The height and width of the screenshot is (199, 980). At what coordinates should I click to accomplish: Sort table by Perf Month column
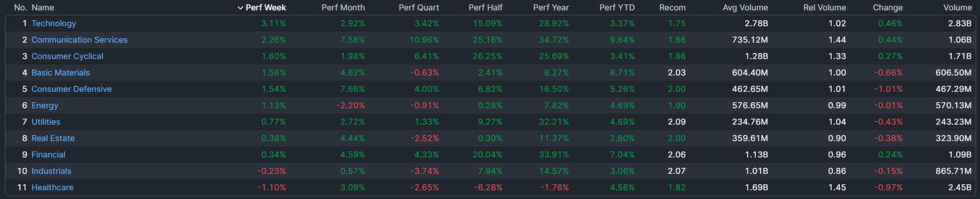pyautogui.click(x=343, y=8)
